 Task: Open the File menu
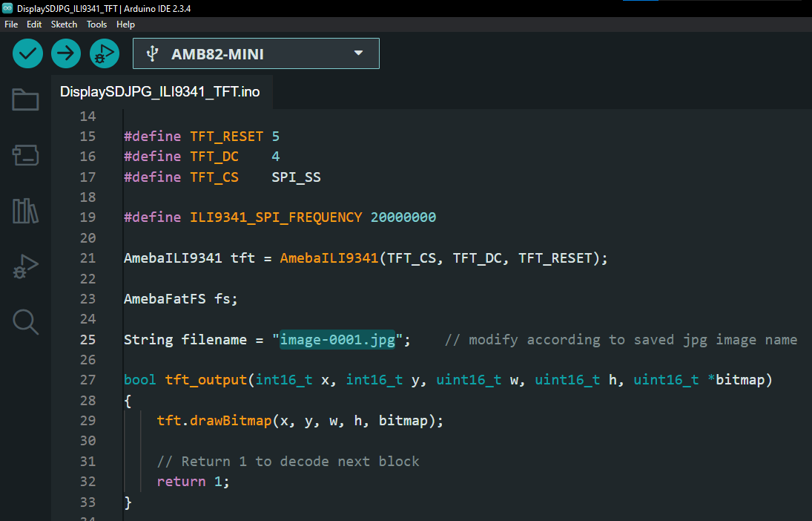coord(11,24)
